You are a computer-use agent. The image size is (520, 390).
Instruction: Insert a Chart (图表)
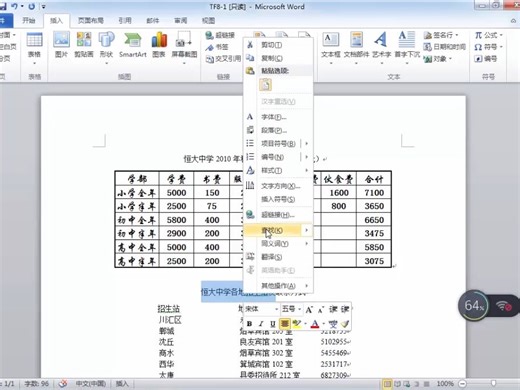(159, 45)
